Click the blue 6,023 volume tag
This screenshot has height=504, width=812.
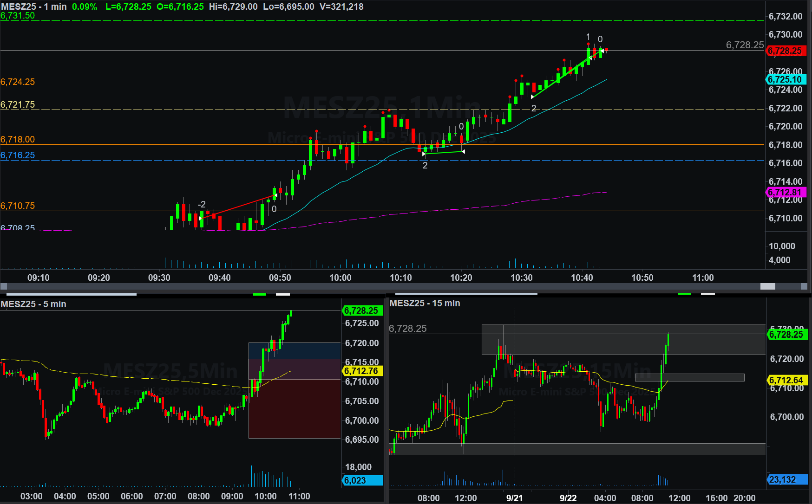click(x=362, y=480)
